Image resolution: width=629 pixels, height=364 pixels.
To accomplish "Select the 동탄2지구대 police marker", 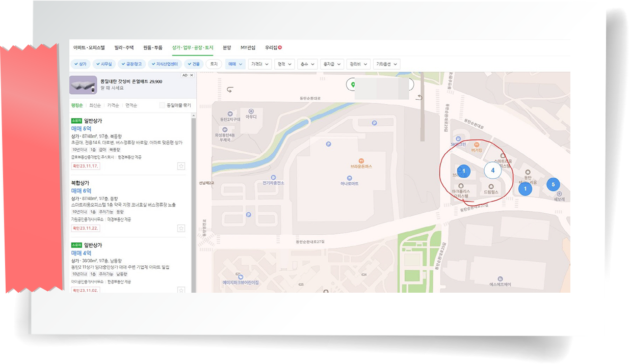I will 230,114.
